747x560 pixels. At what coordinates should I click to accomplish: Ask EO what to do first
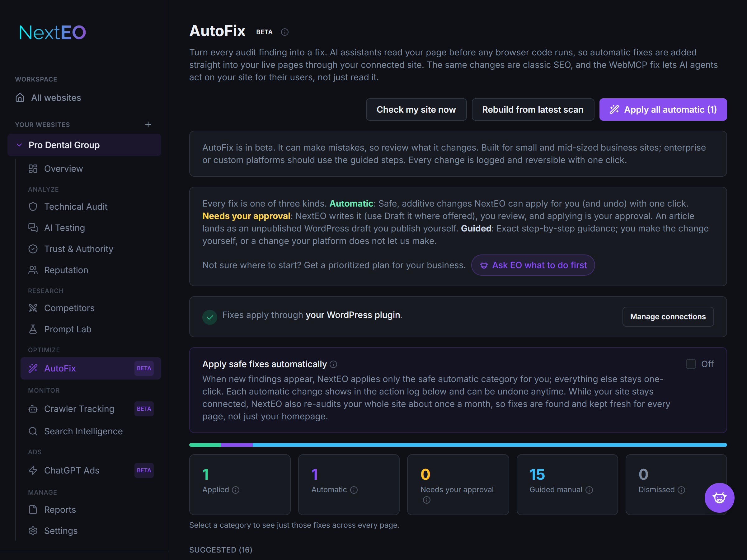pyautogui.click(x=533, y=265)
